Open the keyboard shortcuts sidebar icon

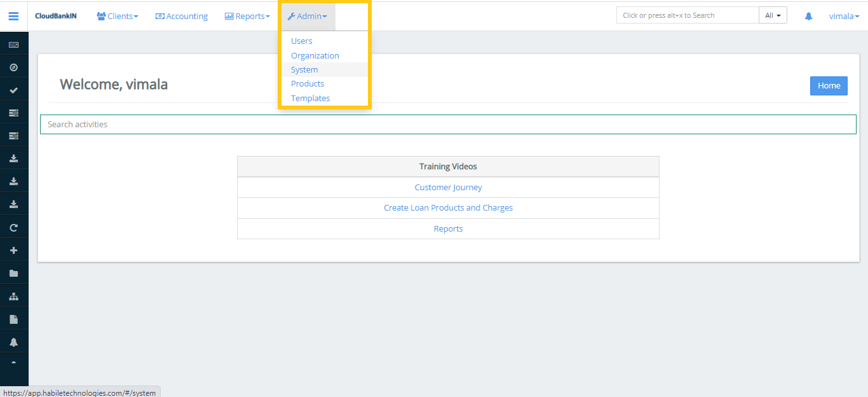14,43
